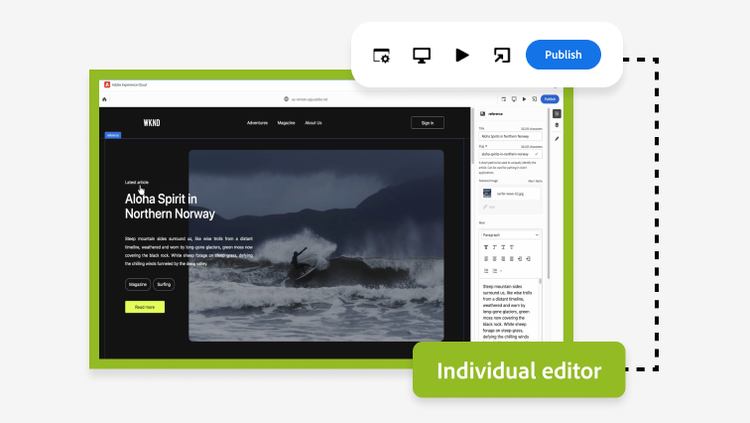
Task: Open page settings icon in enlarged toolbar
Action: [382, 55]
